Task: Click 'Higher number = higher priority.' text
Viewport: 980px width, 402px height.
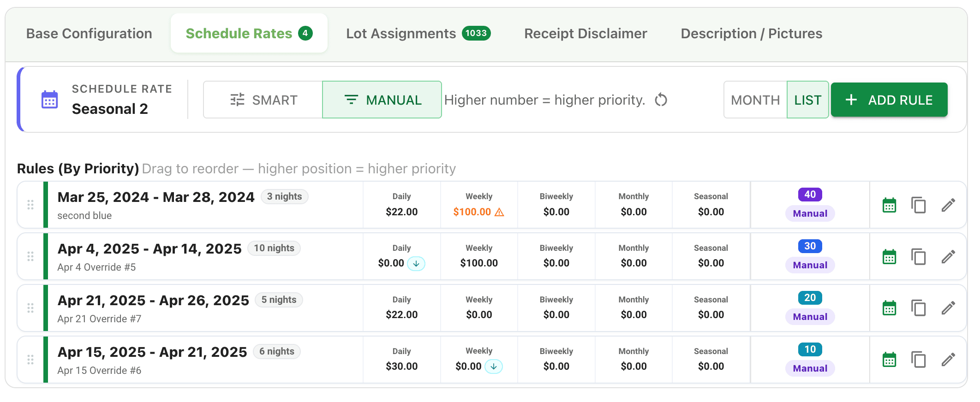Action: [x=544, y=100]
